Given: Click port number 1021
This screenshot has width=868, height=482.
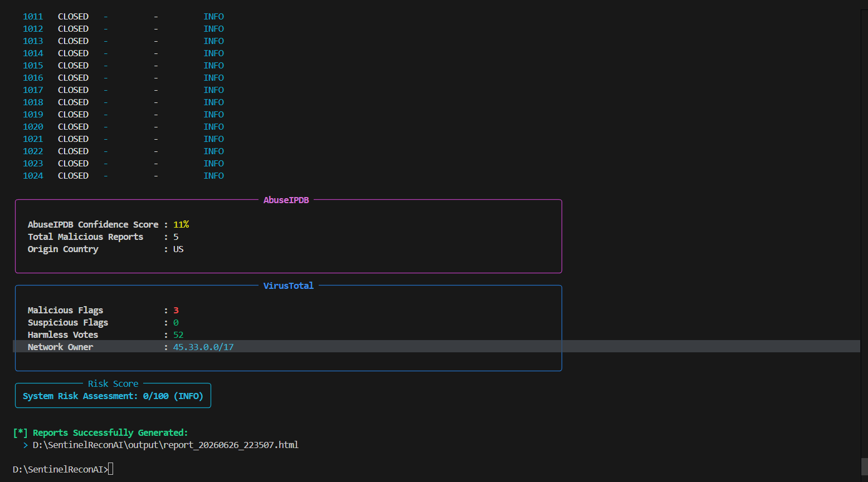Looking at the screenshot, I should click(33, 139).
